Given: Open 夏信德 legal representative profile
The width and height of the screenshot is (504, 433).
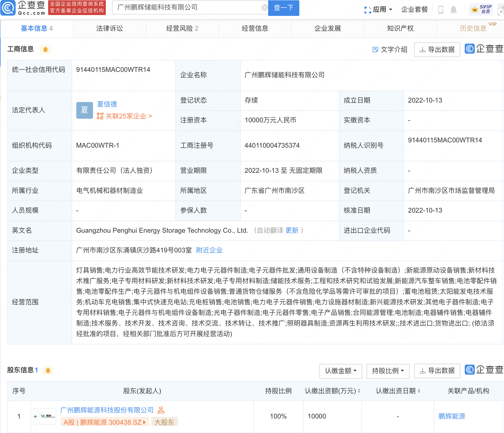Looking at the screenshot, I should point(107,104).
